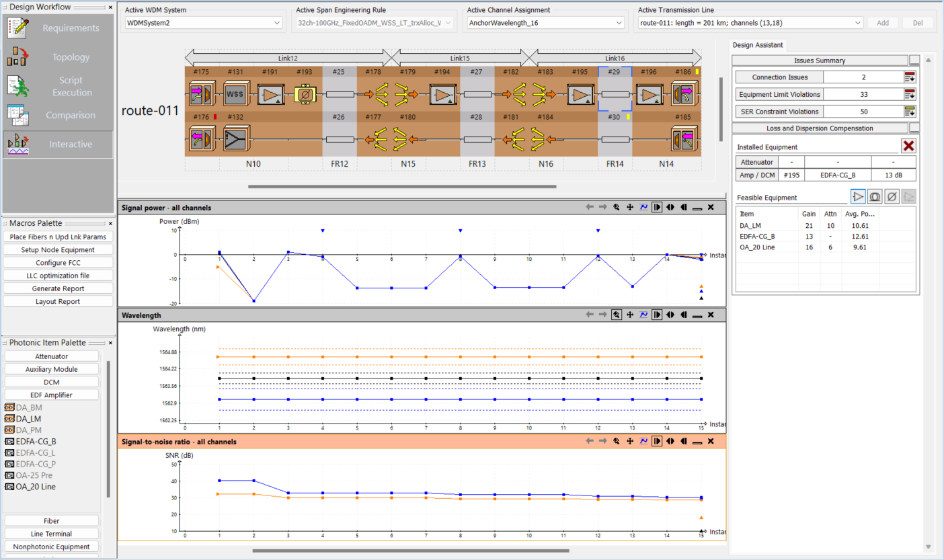
Task: Toggle forward direction in Signal power chart
Action: [657, 208]
